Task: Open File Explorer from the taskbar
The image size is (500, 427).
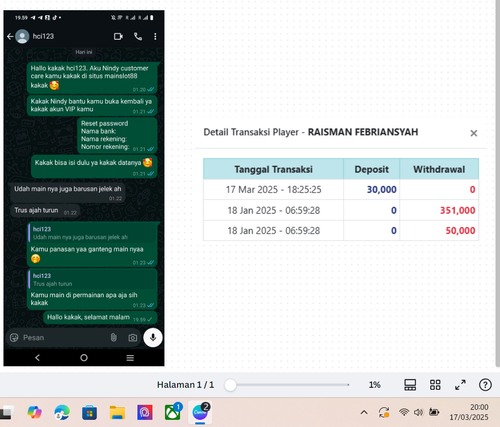Action: [117, 413]
